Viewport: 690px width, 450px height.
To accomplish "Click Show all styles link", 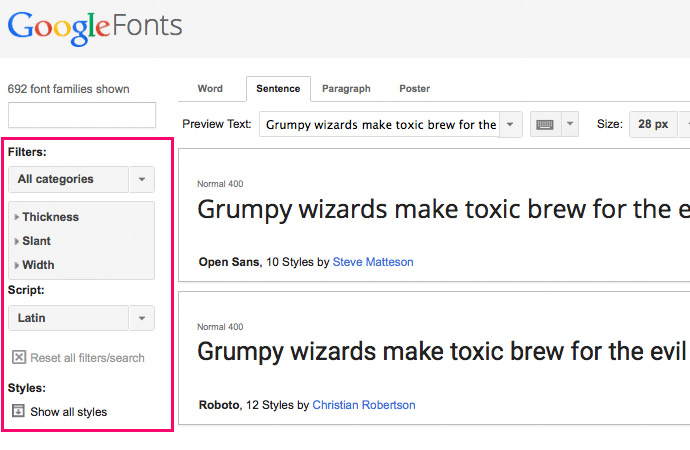I will point(69,412).
